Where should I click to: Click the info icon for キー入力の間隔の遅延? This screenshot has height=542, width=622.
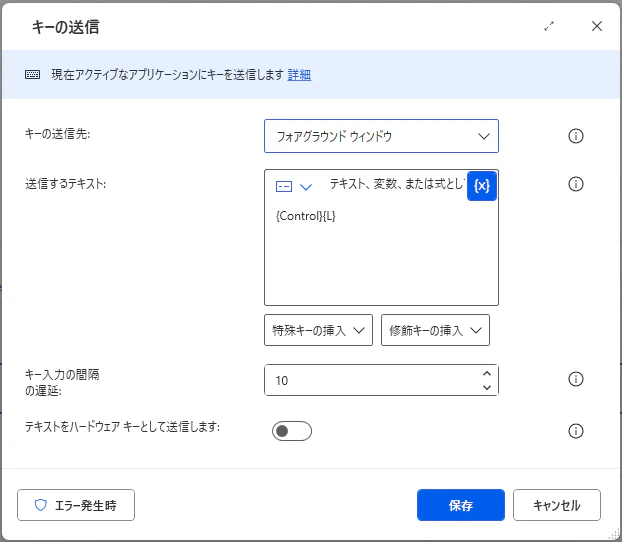coord(576,379)
